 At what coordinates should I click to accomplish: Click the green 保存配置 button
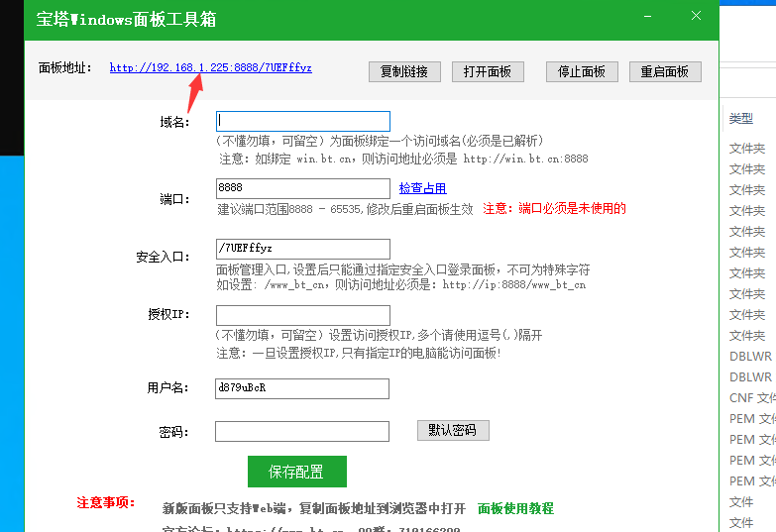coord(297,472)
